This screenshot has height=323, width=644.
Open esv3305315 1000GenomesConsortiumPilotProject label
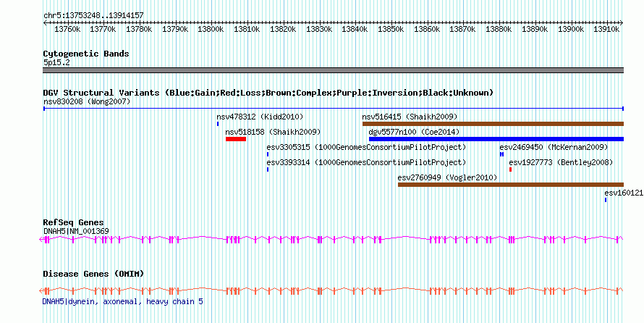[366, 147]
